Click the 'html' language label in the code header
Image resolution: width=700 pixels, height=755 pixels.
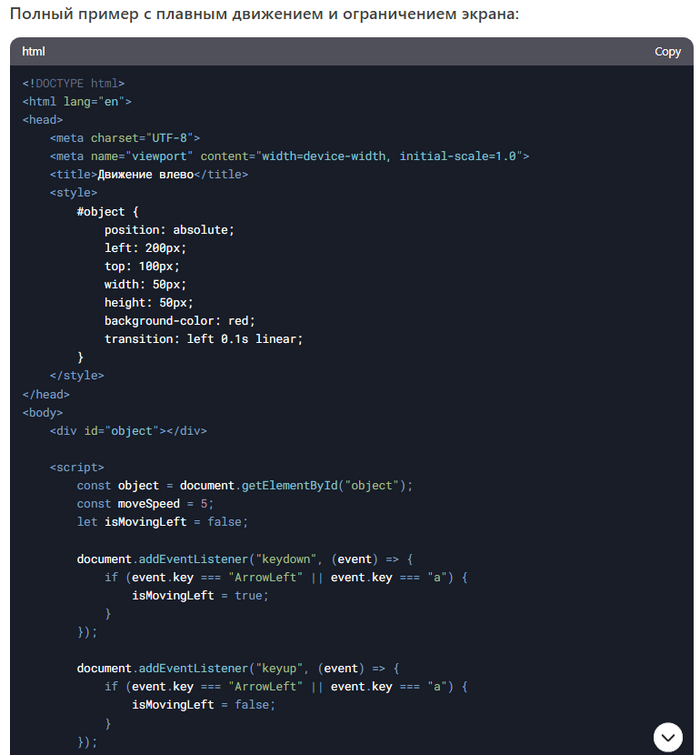click(x=33, y=52)
